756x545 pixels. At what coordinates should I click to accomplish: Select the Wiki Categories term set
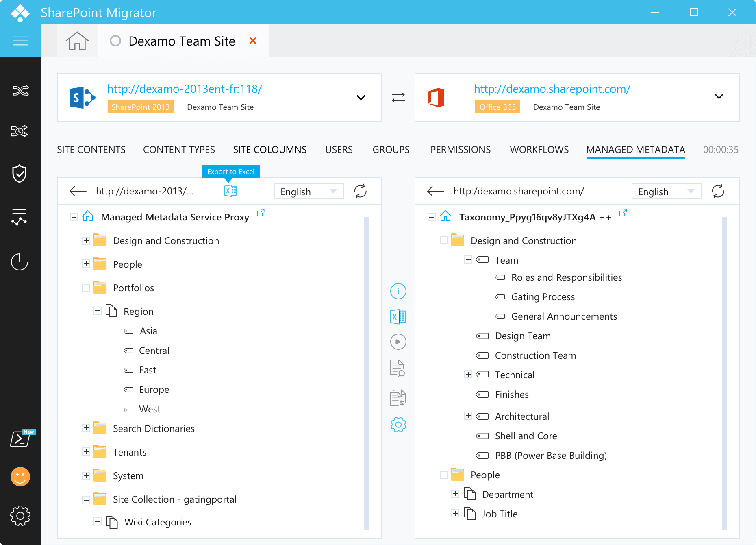(x=158, y=522)
